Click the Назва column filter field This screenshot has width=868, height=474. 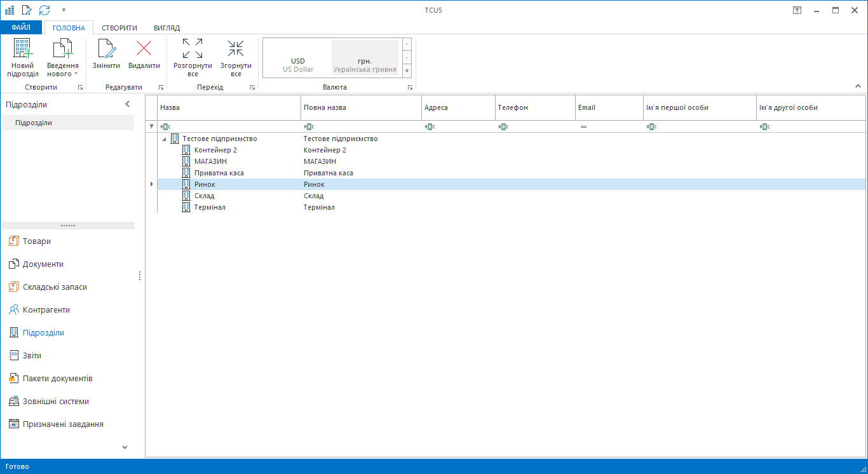point(229,126)
